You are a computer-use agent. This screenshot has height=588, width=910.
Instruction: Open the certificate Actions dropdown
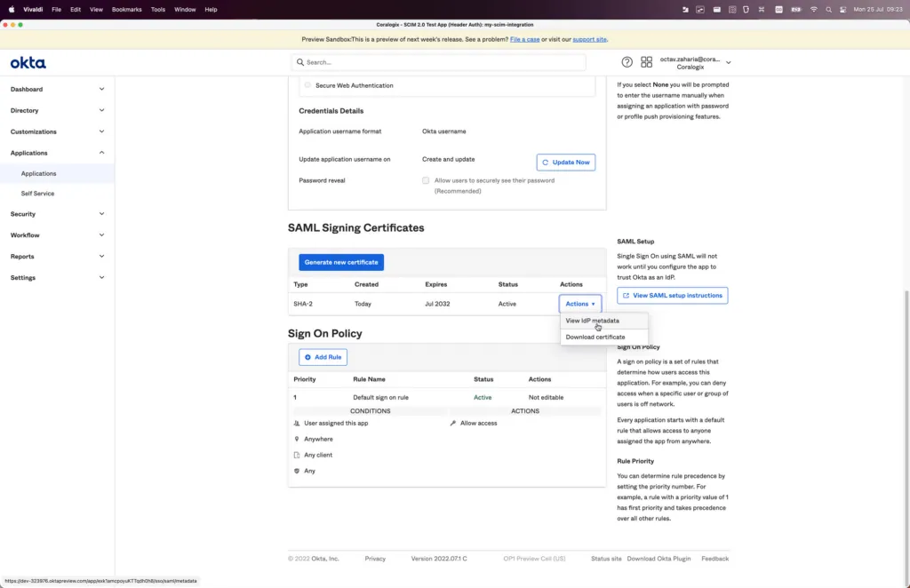pos(579,304)
